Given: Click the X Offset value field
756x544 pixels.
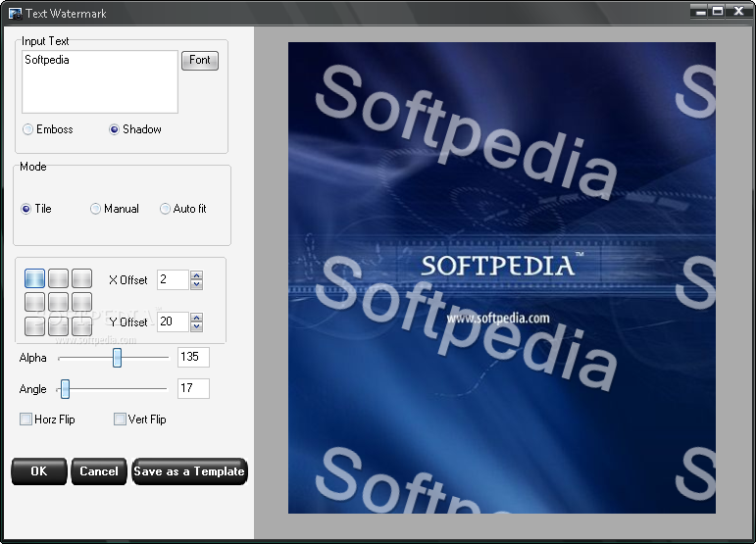Looking at the screenshot, I should click(173, 280).
